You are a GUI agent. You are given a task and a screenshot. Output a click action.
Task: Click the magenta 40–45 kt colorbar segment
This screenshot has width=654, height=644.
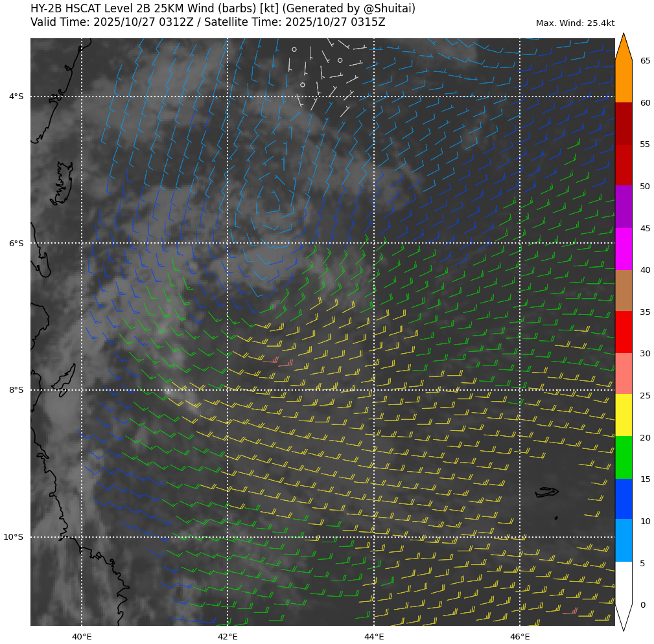pos(623,249)
